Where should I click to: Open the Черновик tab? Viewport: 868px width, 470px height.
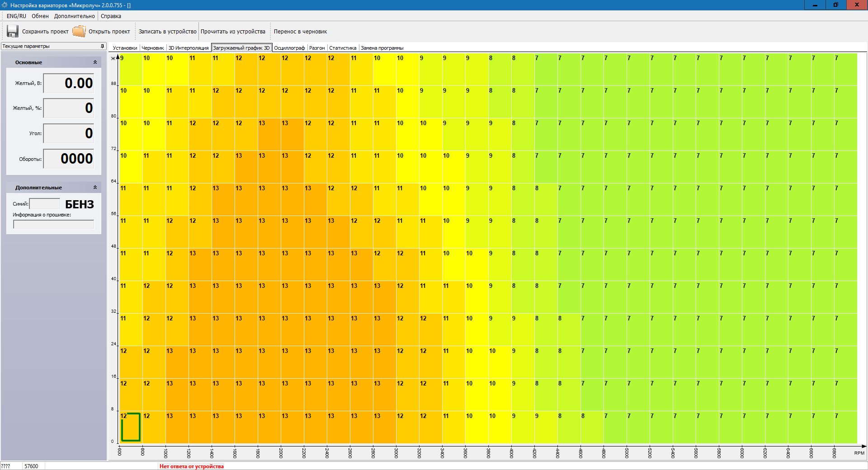pos(153,48)
